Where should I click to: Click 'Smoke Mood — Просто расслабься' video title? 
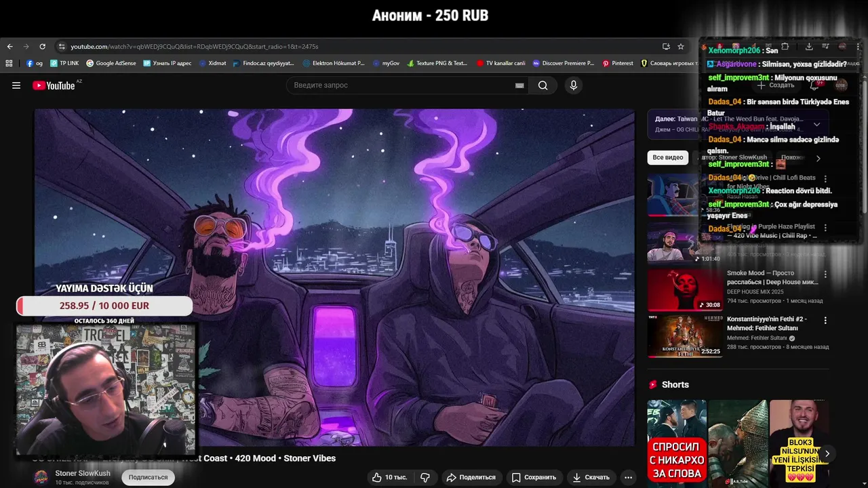pyautogui.click(x=772, y=277)
